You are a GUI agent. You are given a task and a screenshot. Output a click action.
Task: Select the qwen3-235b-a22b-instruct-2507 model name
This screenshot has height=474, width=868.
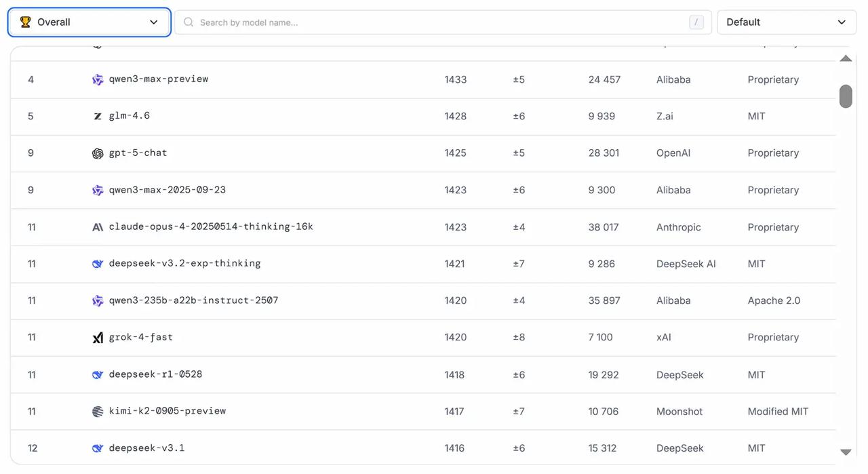click(193, 300)
